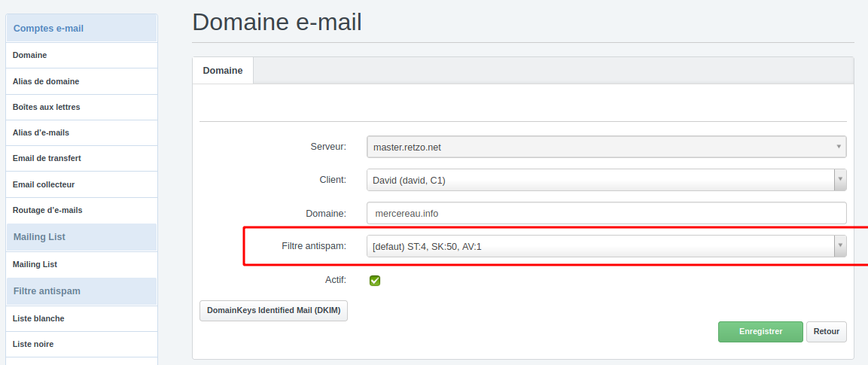
Task: Expand the Client dropdown arrow
Action: tap(840, 180)
